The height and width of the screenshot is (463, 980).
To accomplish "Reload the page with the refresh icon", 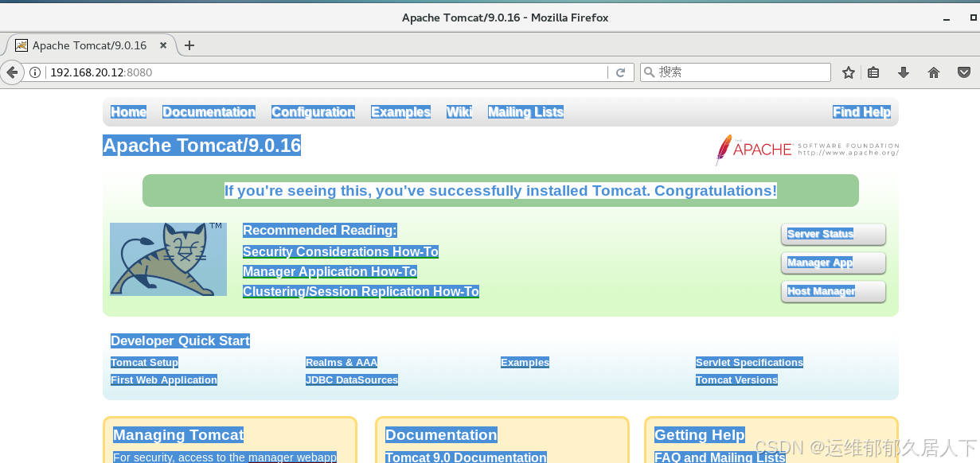I will point(621,72).
